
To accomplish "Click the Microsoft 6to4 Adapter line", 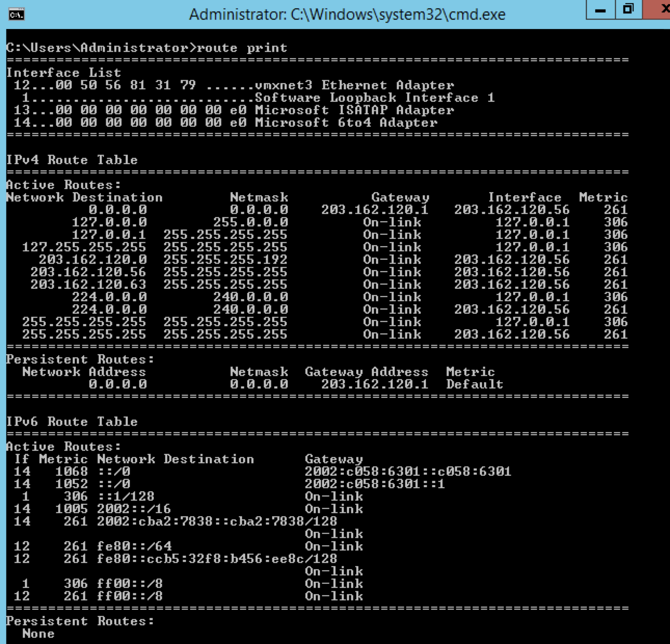I will [x=312, y=123].
